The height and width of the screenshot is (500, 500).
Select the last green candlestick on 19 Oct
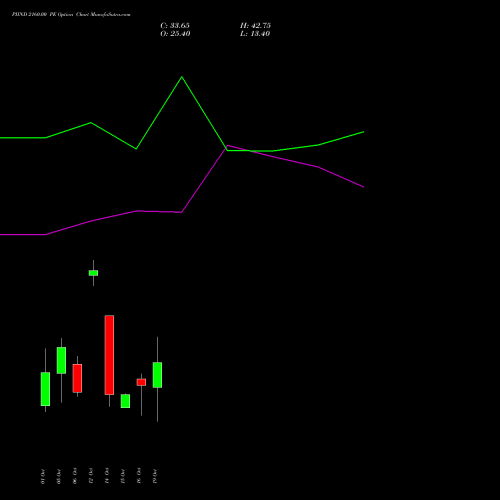[157, 375]
